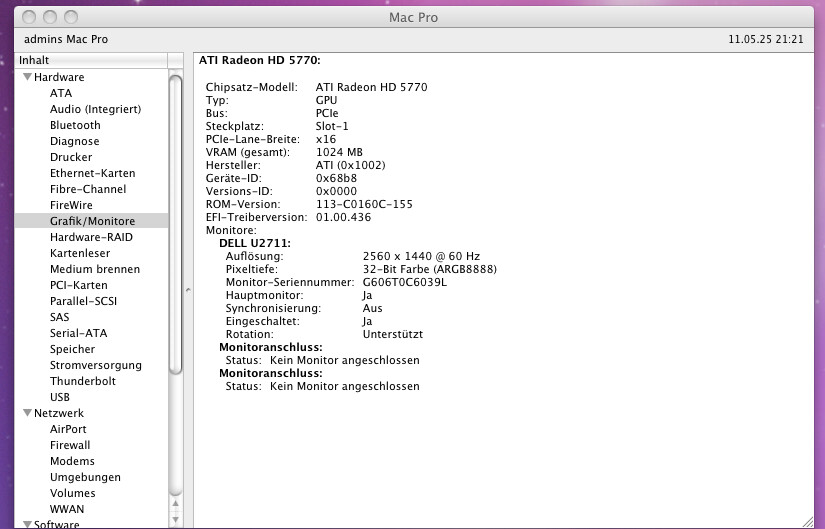This screenshot has width=825, height=529.
Task: Click resolution 2560 x 1440 @ 60 Hz
Action: 421,256
